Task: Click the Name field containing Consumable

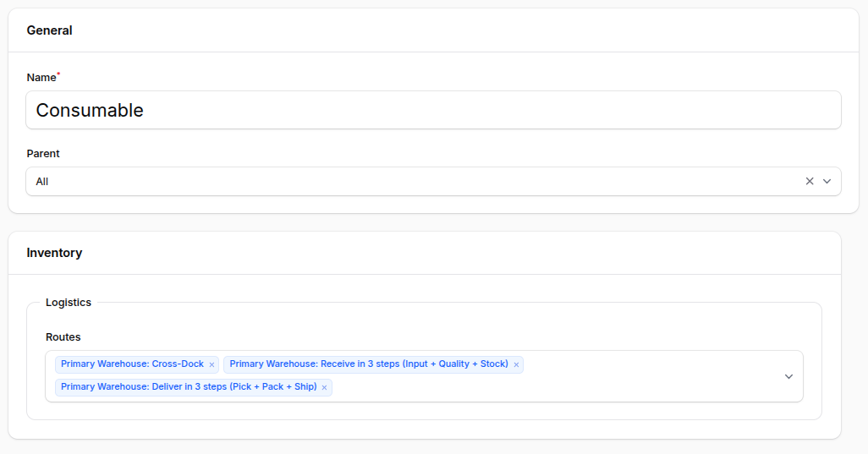Action: [433, 110]
